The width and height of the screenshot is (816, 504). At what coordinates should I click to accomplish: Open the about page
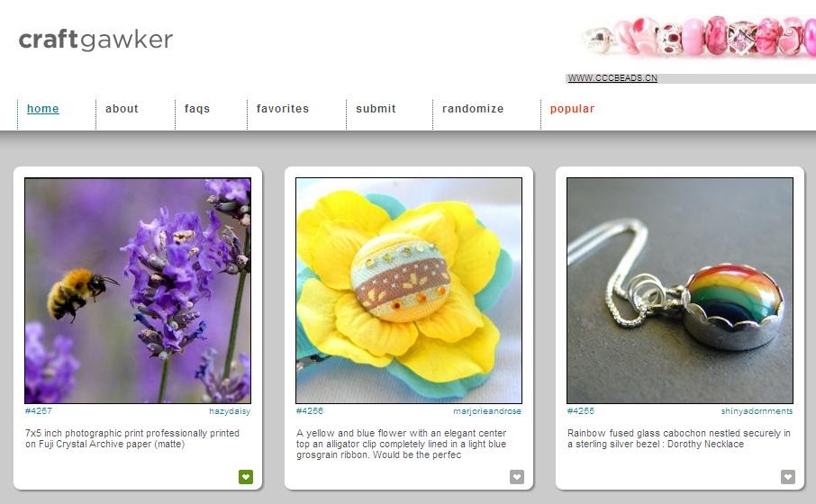(122, 109)
